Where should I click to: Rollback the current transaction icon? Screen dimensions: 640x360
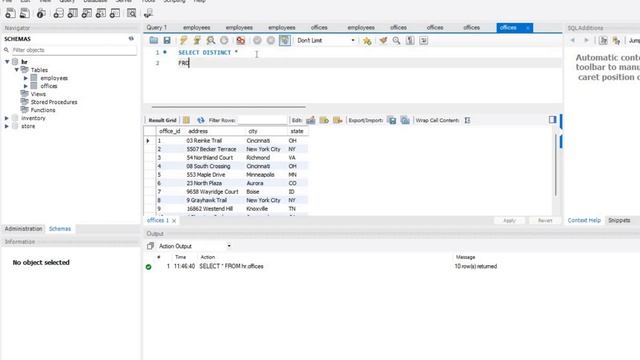[x=271, y=40]
